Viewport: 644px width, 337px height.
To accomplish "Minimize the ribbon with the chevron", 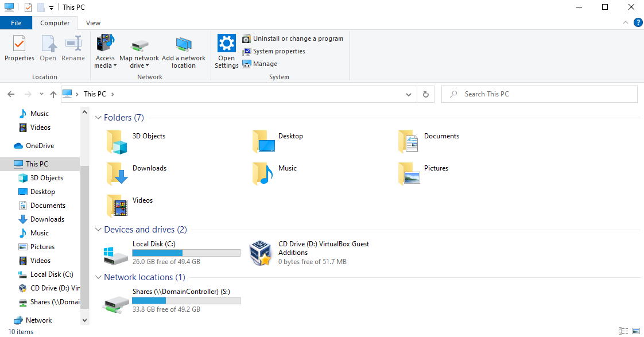I will 626,23.
